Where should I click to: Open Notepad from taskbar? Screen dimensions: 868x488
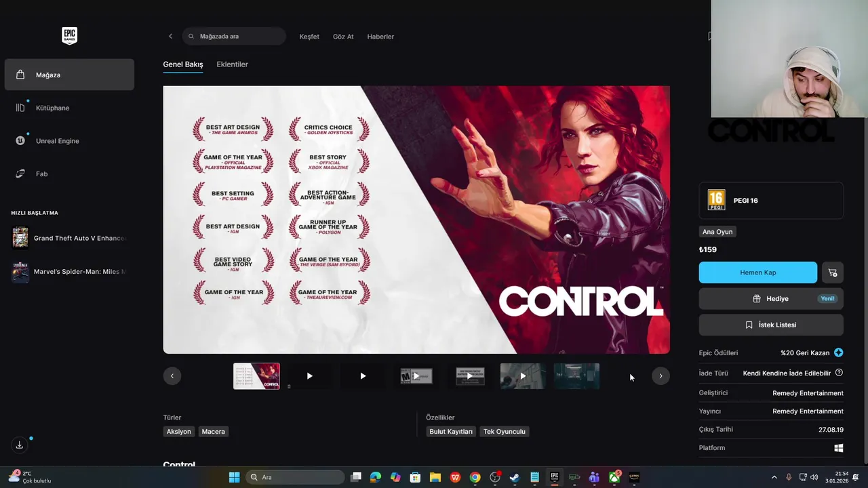(534, 477)
